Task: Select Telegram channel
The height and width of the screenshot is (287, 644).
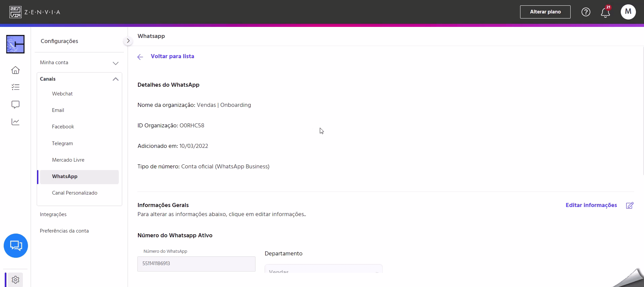Action: pyautogui.click(x=62, y=143)
